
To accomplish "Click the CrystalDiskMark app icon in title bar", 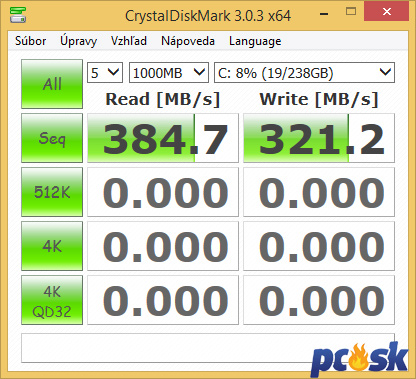I will [x=18, y=14].
